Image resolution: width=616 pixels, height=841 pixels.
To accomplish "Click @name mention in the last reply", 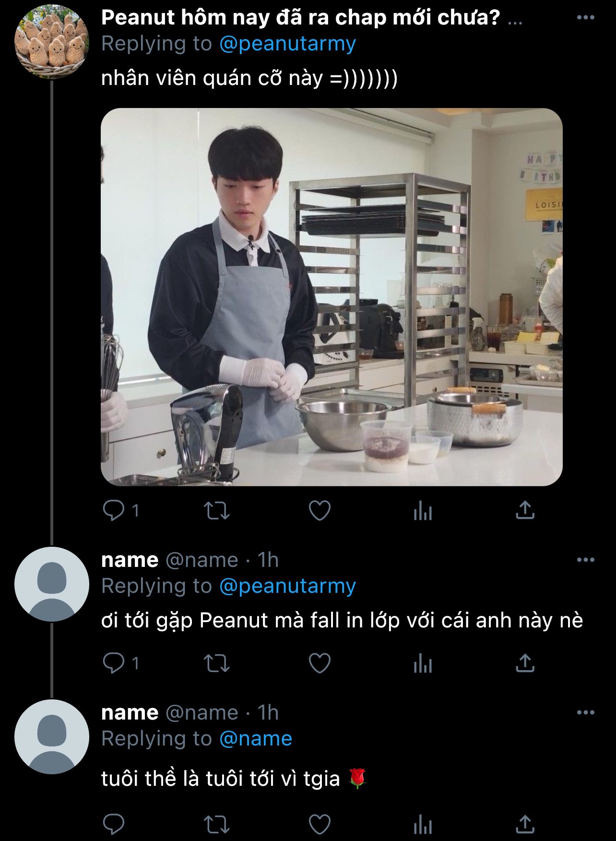I will tap(256, 739).
